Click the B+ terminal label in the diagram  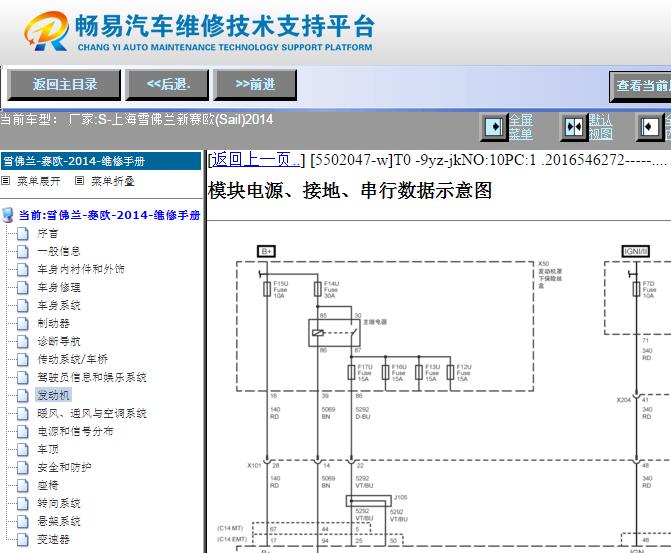pos(266,251)
